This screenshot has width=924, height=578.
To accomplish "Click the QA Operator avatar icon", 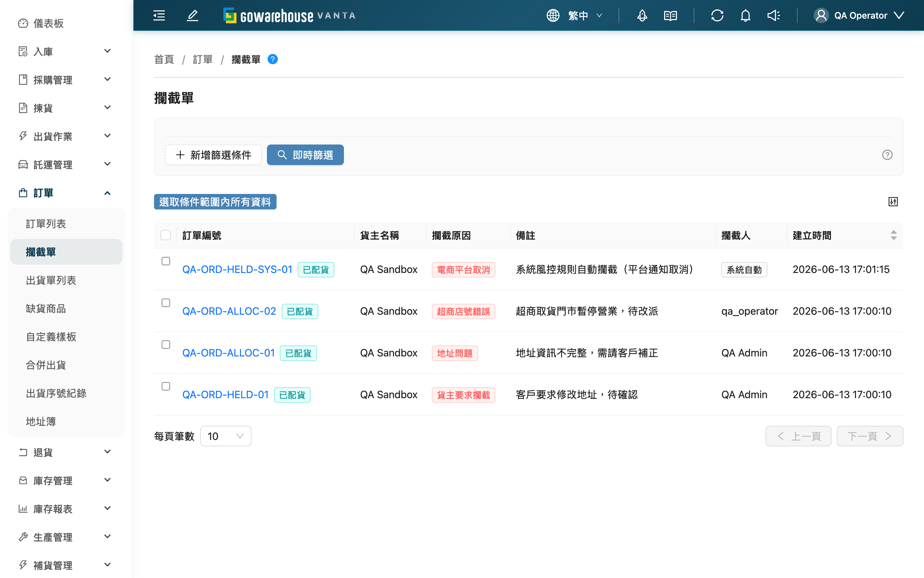I will click(821, 16).
